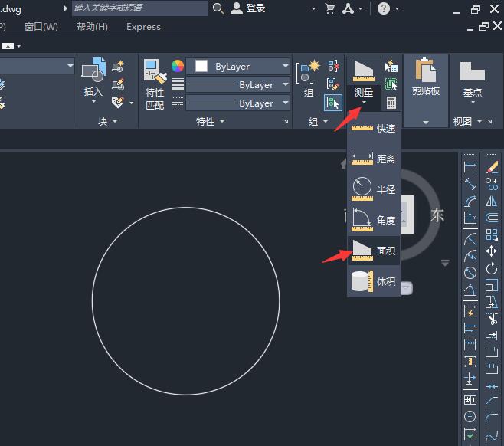Choose Volume (体积) measure option
This screenshot has height=446, width=504.
pos(374,281)
